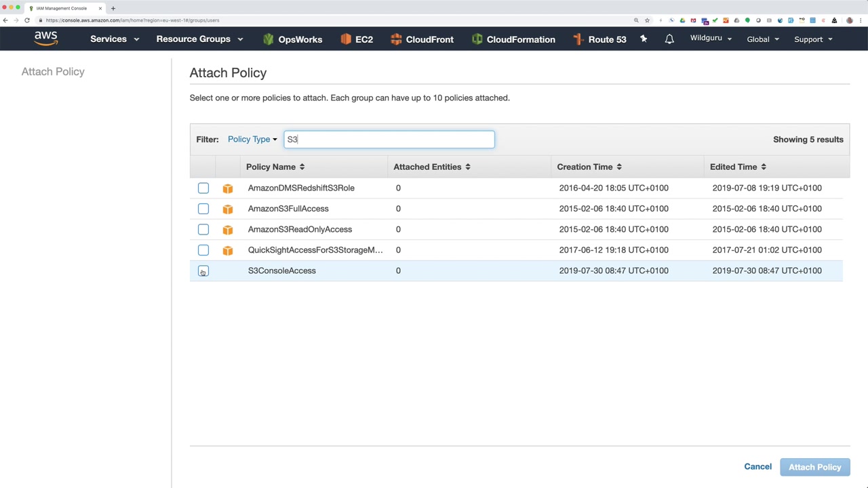Open the notifications bell
Screen dimensions: 868x488
click(669, 39)
